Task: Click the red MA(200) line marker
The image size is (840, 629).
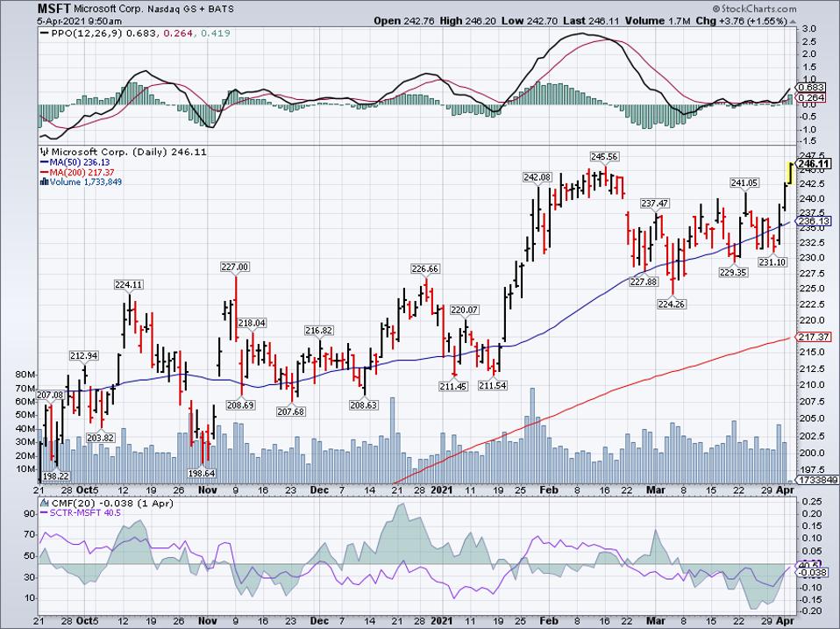Action: pyautogui.click(x=44, y=173)
